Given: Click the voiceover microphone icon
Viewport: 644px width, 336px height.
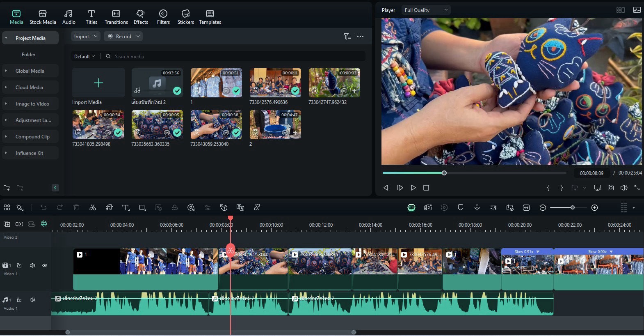Looking at the screenshot, I should coord(477,207).
